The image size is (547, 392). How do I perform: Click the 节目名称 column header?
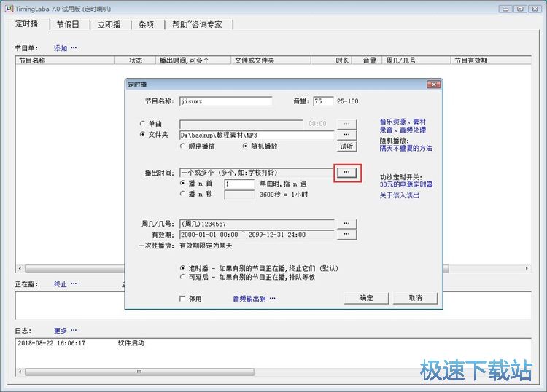(x=65, y=60)
